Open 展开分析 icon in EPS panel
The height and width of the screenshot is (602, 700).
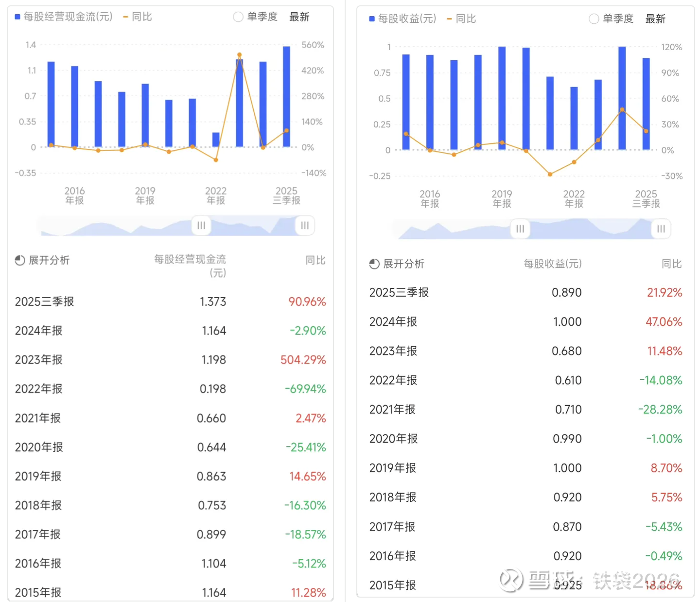click(374, 264)
